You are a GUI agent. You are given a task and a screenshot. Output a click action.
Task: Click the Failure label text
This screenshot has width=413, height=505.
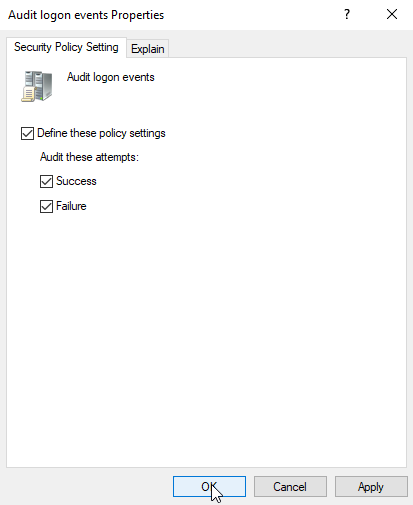(71, 206)
